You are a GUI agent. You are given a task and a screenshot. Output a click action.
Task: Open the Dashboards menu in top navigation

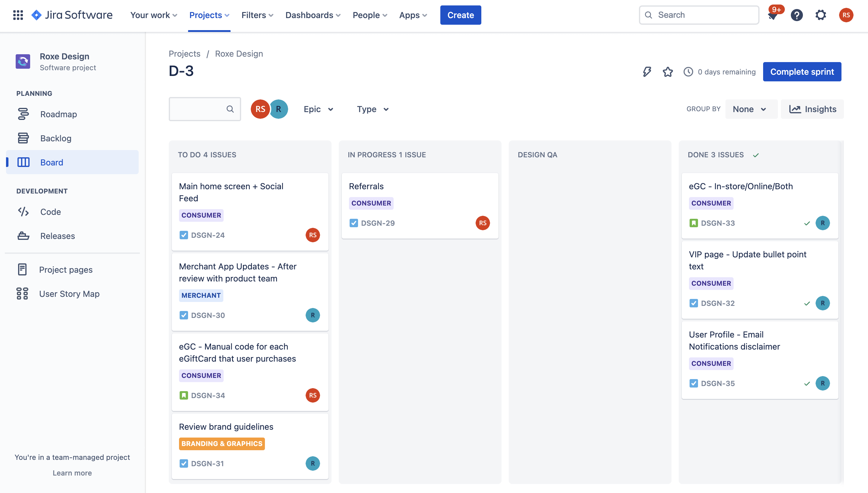tap(313, 15)
